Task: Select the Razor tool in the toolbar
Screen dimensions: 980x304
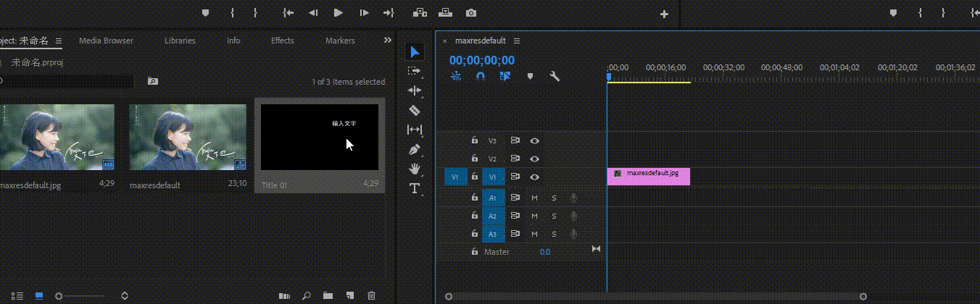Action: point(415,110)
